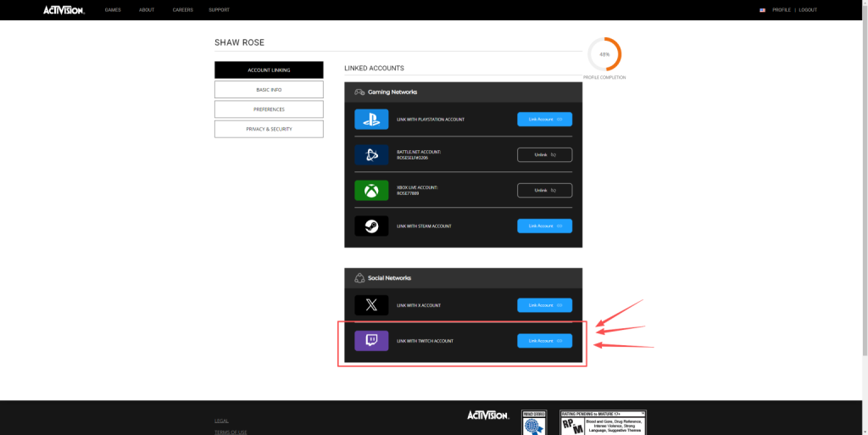The height and width of the screenshot is (435, 868).
Task: Link the PlayStation account
Action: click(544, 120)
